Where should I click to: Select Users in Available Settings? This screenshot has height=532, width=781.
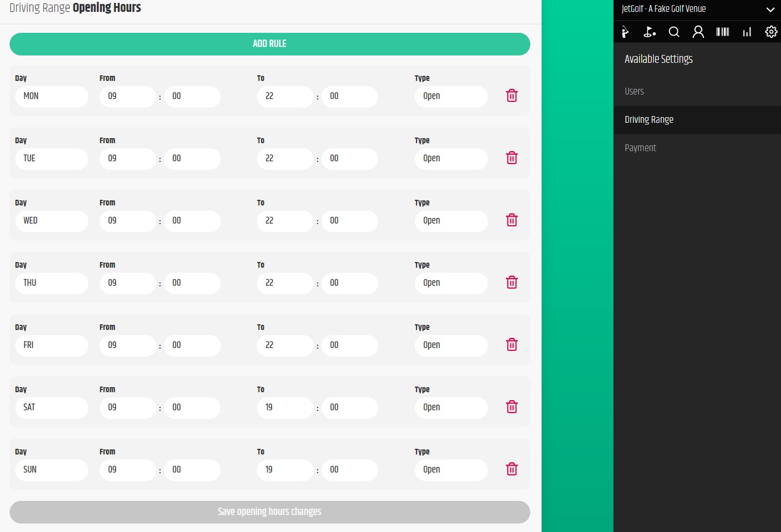click(x=697, y=91)
